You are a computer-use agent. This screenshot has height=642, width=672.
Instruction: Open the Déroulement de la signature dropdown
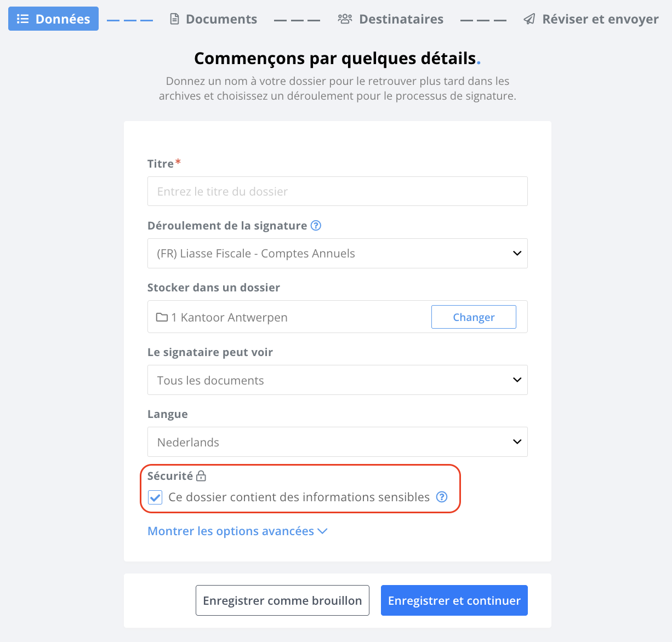click(338, 254)
